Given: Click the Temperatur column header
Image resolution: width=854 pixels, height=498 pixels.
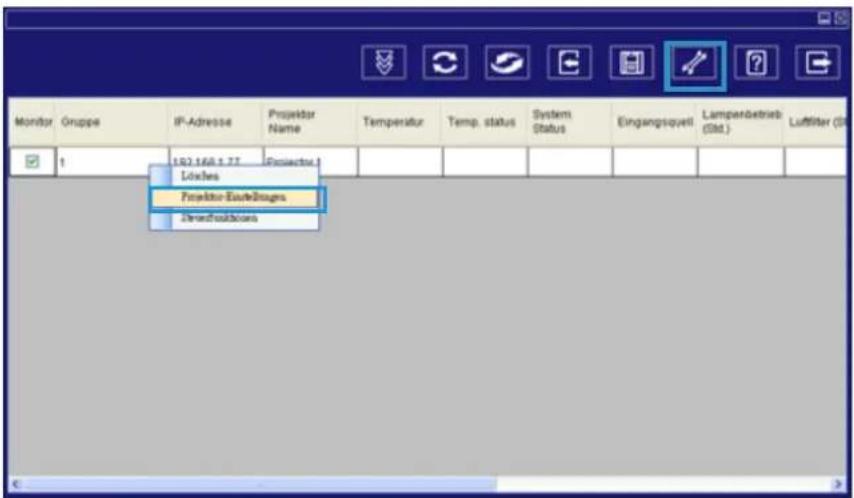Looking at the screenshot, I should [x=399, y=122].
